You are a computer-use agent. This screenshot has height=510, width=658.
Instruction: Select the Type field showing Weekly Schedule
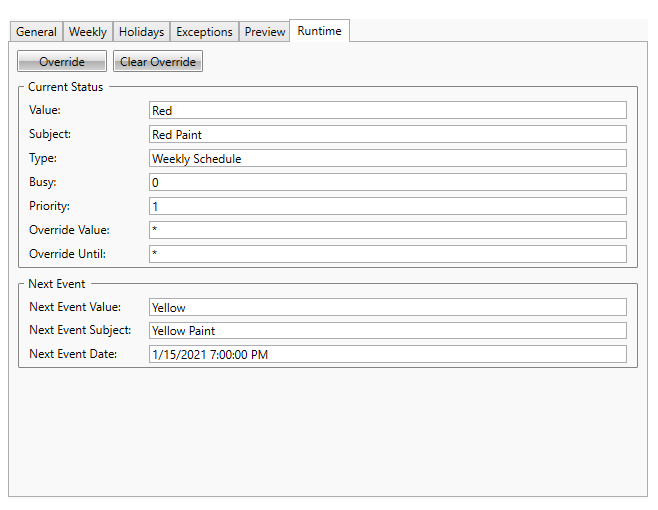pyautogui.click(x=387, y=158)
